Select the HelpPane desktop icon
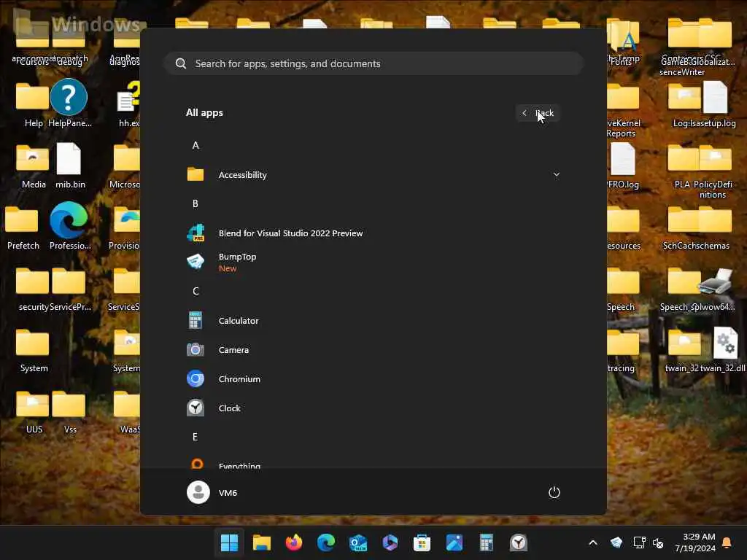Viewport: 747px width, 560px height. click(x=69, y=104)
